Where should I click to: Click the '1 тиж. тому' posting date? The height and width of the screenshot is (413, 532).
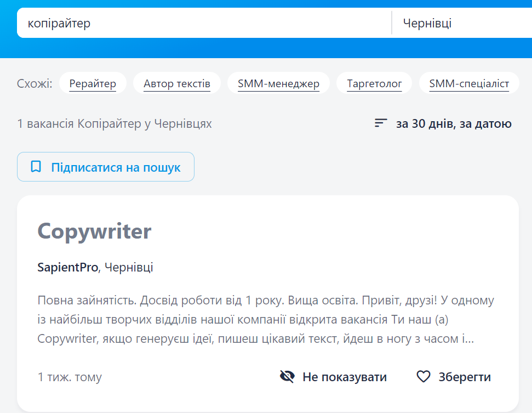(70, 377)
